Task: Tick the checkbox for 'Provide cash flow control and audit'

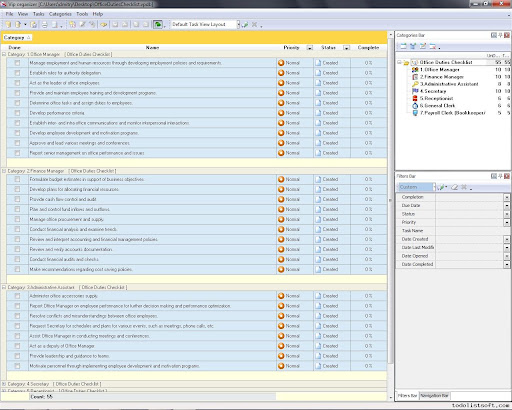Action: 17,199
